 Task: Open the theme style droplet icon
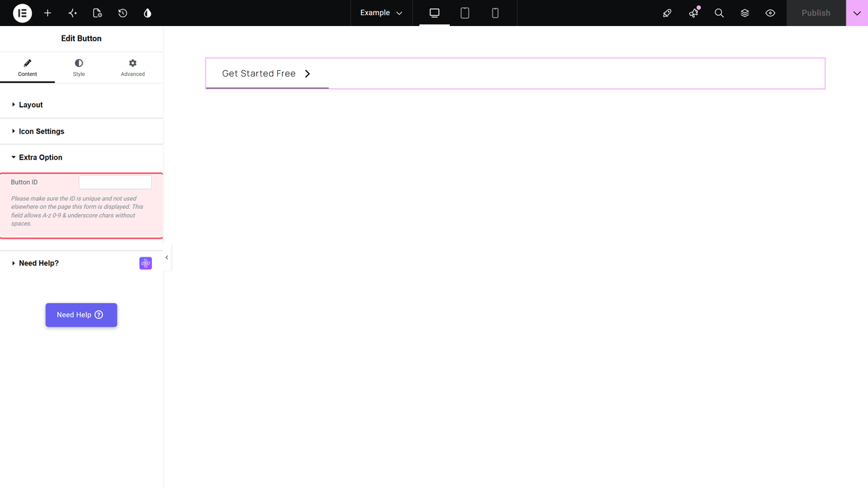148,13
